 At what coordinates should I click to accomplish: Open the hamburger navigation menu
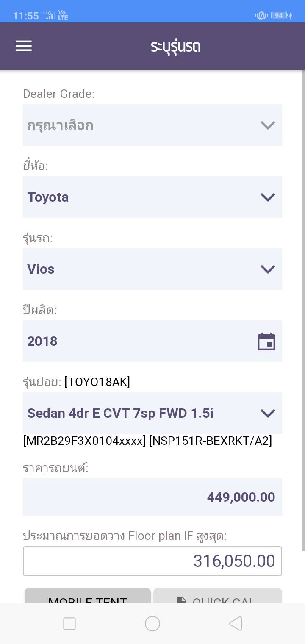coord(24,46)
